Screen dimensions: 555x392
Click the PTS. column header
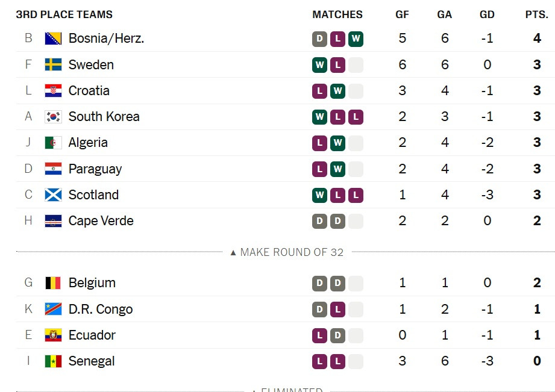click(536, 14)
